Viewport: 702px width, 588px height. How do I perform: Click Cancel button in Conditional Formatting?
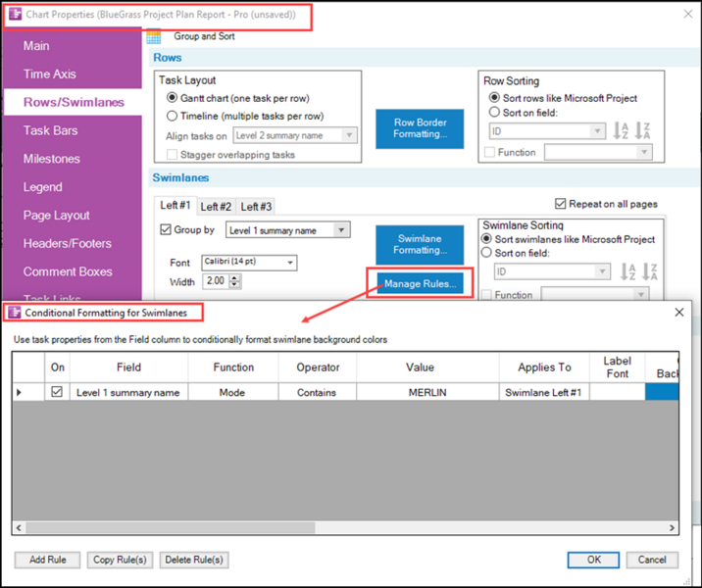click(652, 560)
